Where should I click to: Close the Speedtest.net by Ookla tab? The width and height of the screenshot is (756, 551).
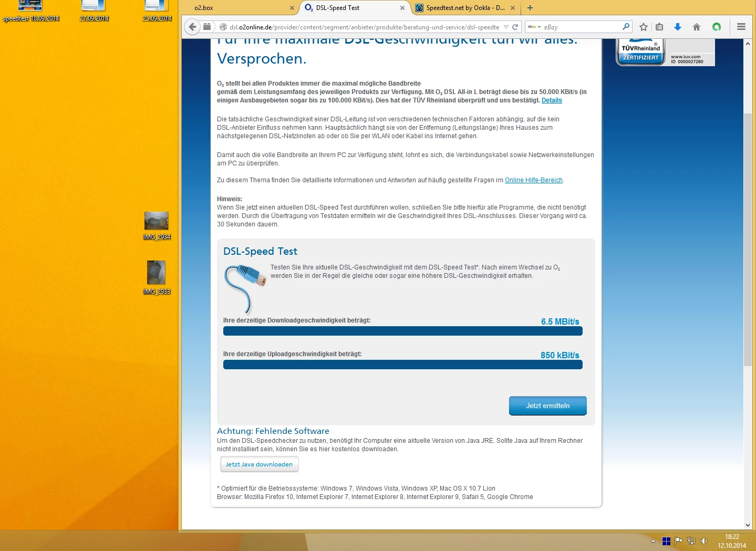pyautogui.click(x=513, y=8)
